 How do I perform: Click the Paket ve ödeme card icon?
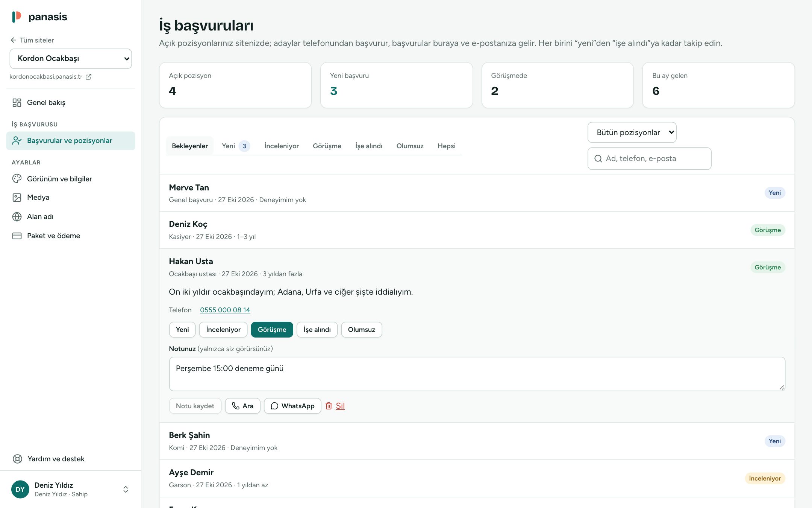[x=17, y=236]
